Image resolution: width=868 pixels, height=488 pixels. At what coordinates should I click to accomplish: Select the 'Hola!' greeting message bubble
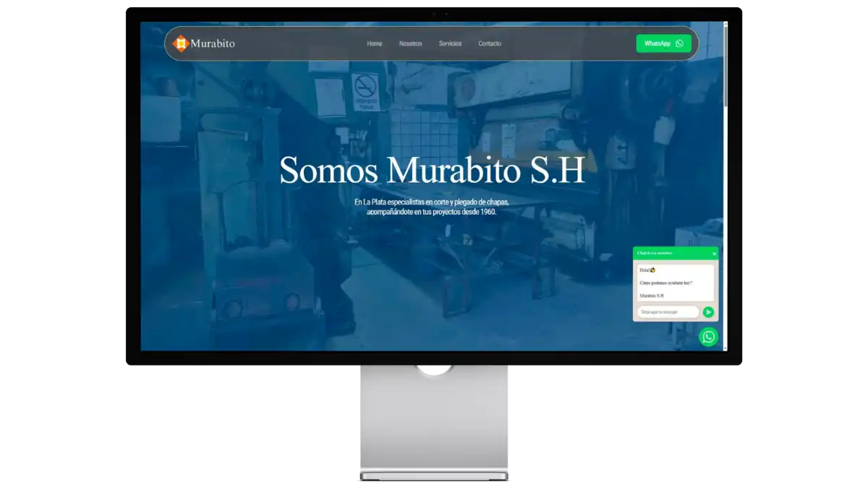[x=646, y=270]
